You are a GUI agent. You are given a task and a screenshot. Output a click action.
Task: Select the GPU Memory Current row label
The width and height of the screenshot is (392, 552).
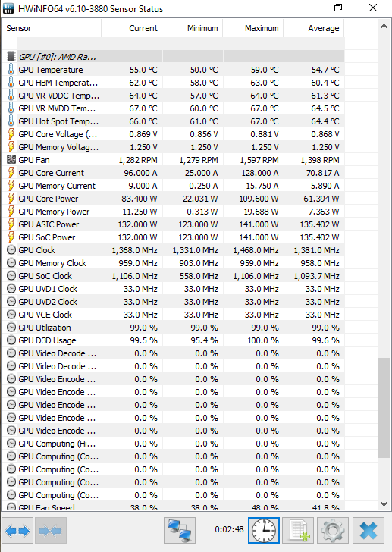[57, 186]
